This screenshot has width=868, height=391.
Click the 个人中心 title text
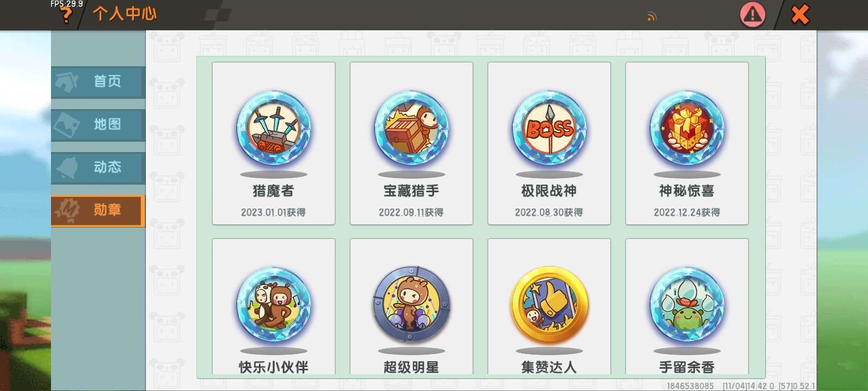125,14
